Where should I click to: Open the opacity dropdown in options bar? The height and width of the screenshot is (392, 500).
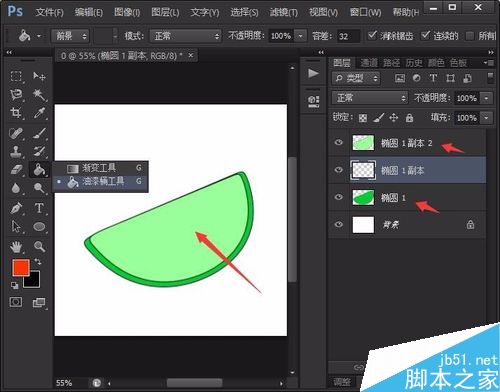tap(301, 36)
